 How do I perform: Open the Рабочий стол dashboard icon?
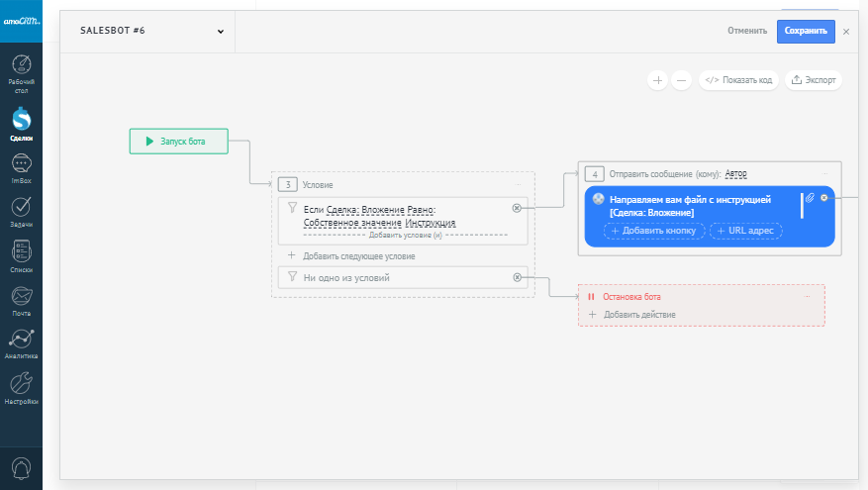(x=21, y=68)
